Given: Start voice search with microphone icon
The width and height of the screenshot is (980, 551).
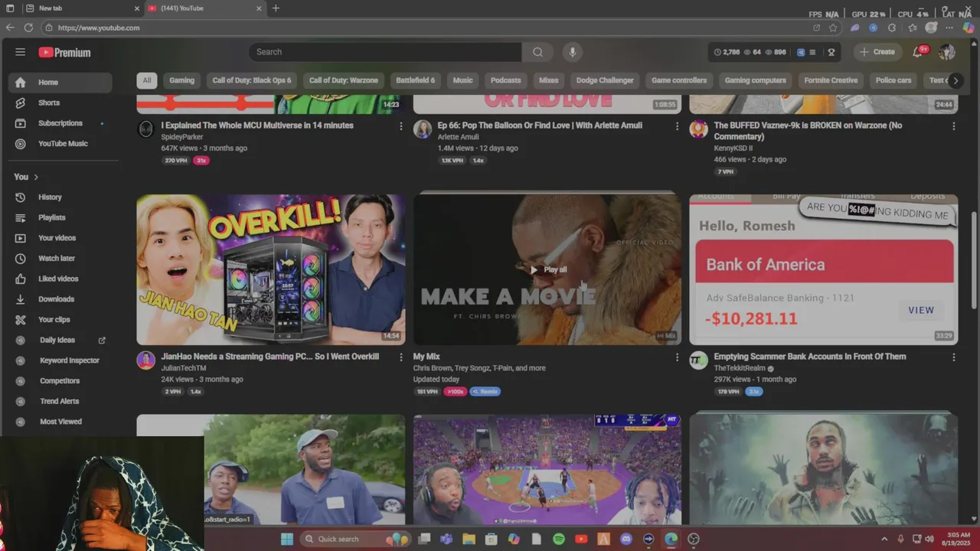Looking at the screenshot, I should [572, 52].
